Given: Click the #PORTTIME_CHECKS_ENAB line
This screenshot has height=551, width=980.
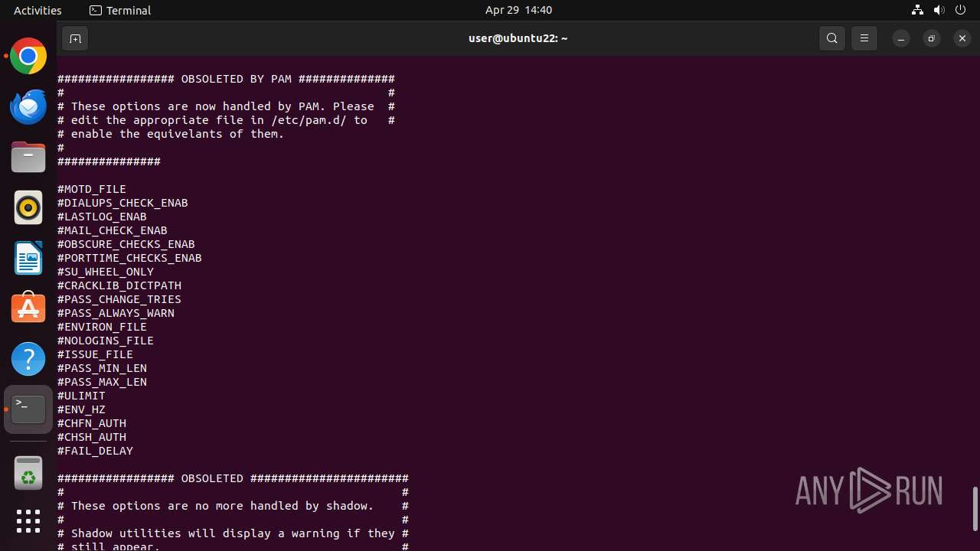Looking at the screenshot, I should (x=129, y=258).
